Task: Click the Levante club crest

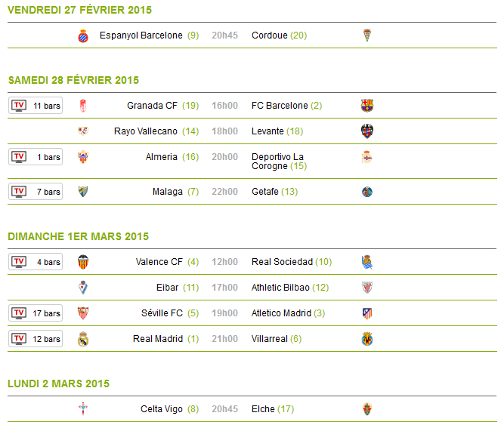Action: (x=367, y=131)
